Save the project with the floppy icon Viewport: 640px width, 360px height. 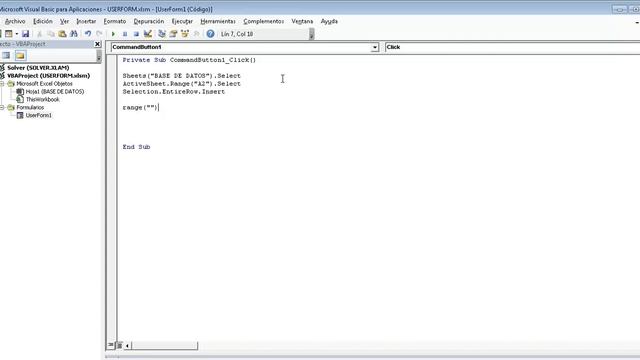pos(25,34)
